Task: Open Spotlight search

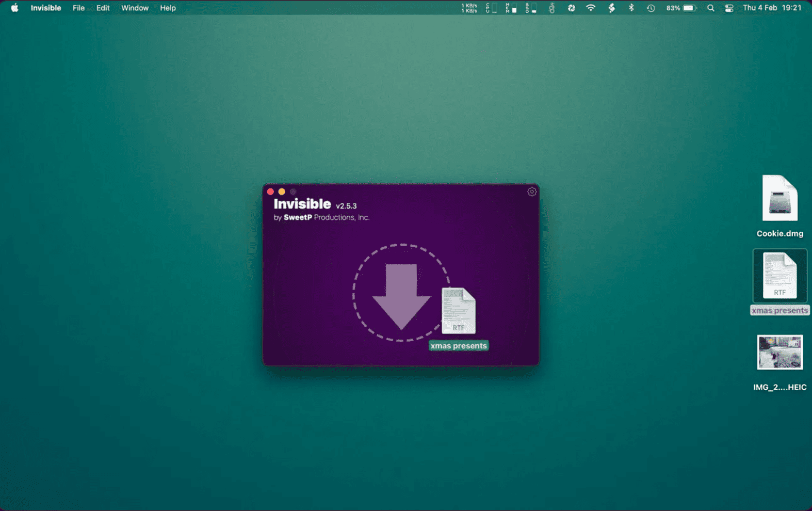Action: (711, 8)
